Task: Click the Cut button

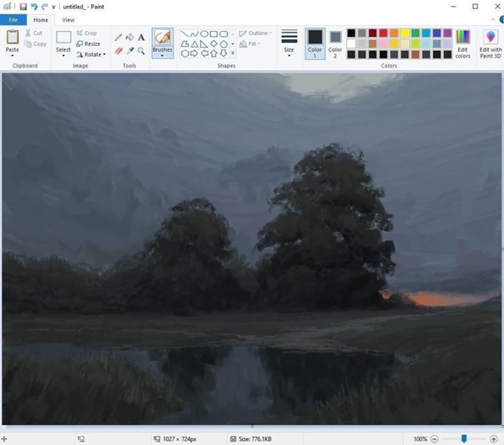Action: tap(34, 33)
